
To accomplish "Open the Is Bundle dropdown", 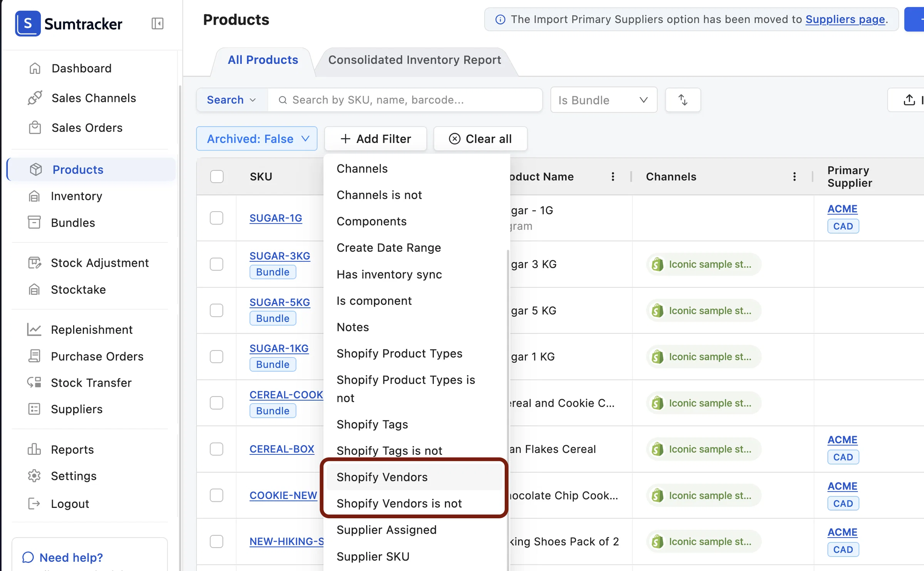I will (604, 100).
